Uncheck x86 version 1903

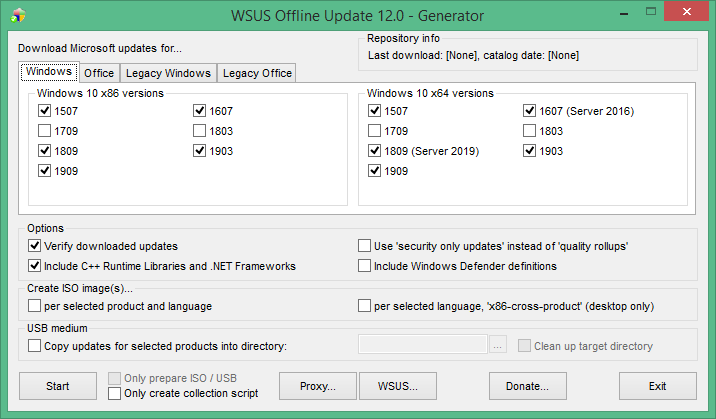point(199,151)
